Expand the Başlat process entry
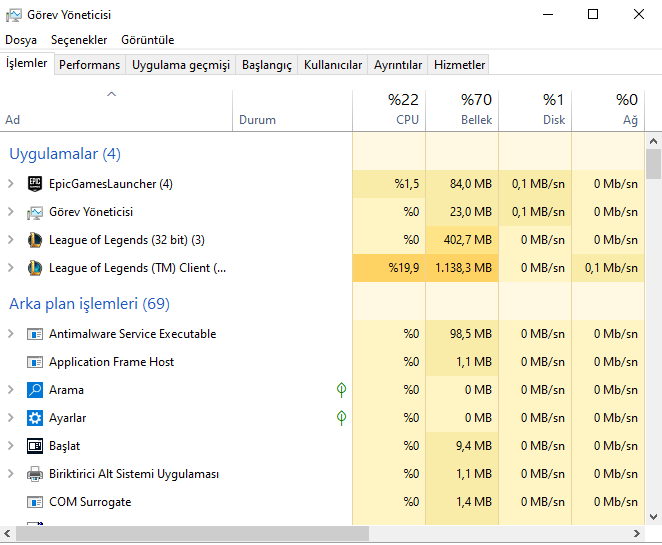The width and height of the screenshot is (662, 545). click(x=11, y=446)
